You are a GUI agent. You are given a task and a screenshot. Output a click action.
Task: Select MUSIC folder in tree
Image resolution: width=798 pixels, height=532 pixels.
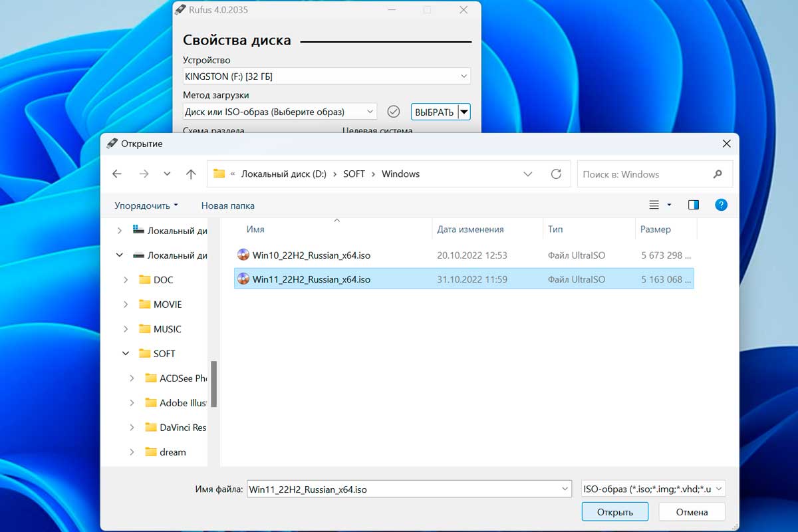click(160, 329)
